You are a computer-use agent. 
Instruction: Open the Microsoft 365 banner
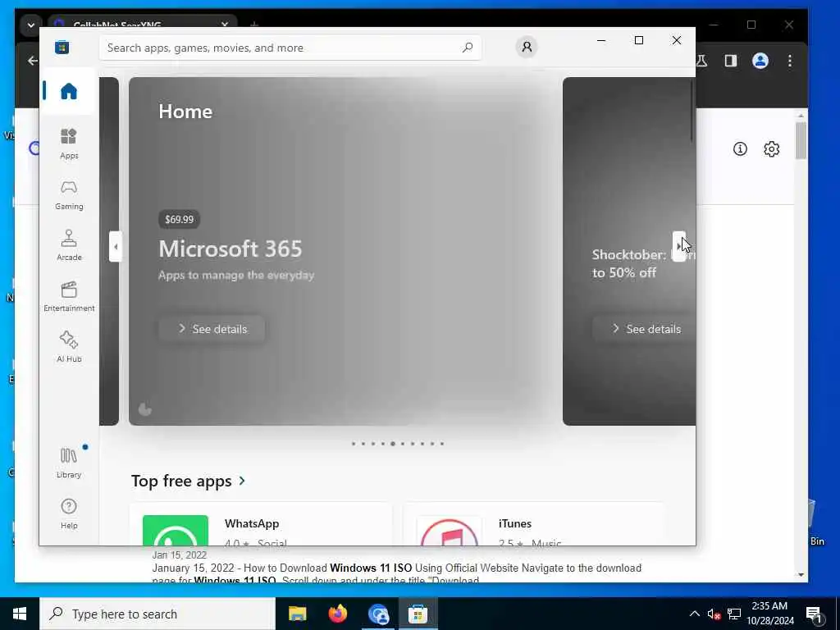point(345,251)
